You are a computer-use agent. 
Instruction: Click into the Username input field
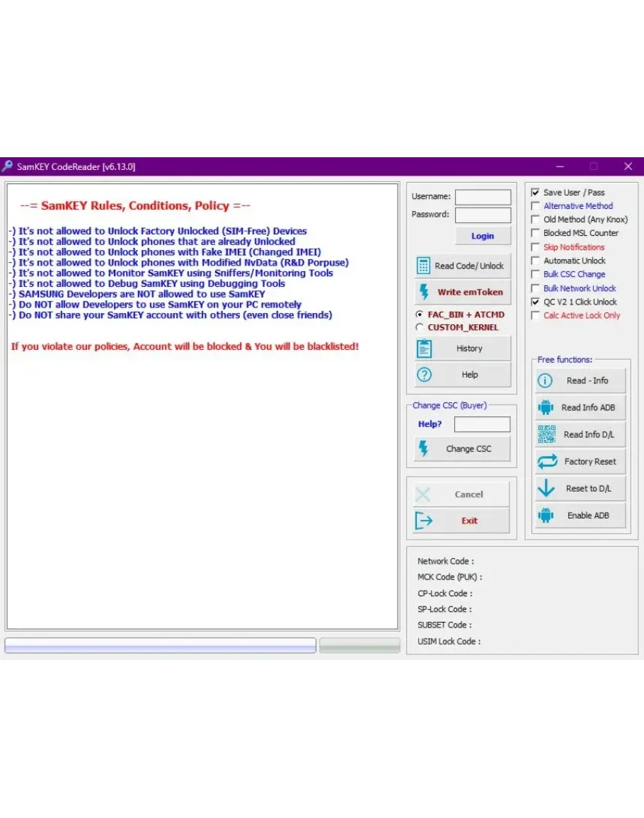point(483,197)
